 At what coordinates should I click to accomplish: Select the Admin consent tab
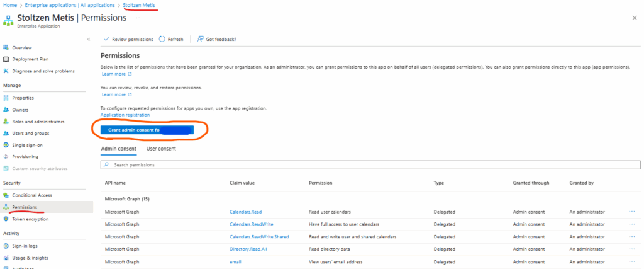pos(119,149)
